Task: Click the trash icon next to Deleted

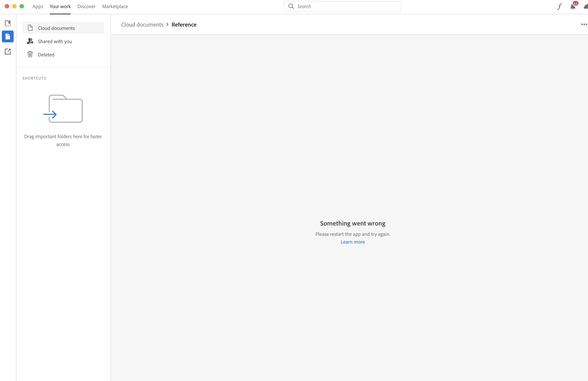Action: coord(30,54)
